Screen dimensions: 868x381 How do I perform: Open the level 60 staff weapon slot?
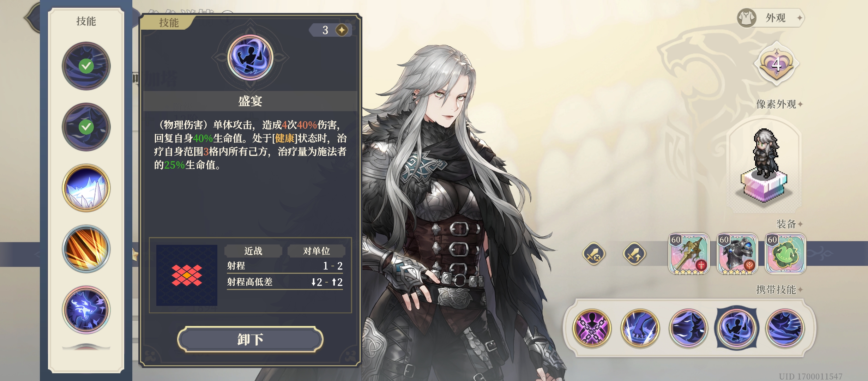(689, 254)
